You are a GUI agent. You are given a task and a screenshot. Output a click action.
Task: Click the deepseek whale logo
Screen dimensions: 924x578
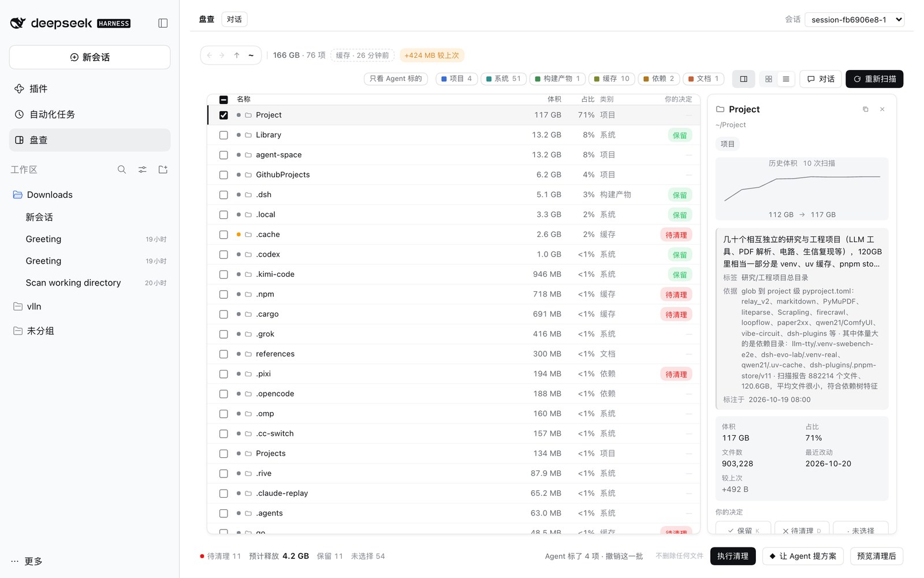coord(18,23)
